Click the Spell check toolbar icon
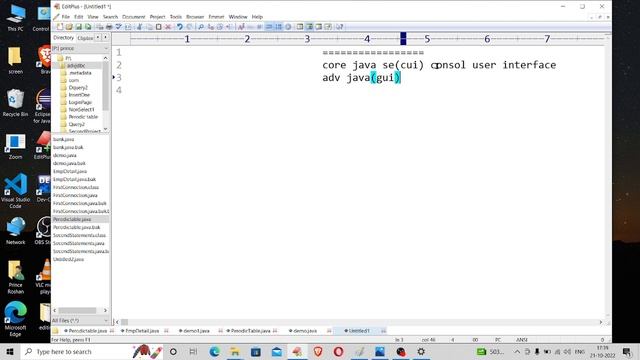 [x=118, y=27]
